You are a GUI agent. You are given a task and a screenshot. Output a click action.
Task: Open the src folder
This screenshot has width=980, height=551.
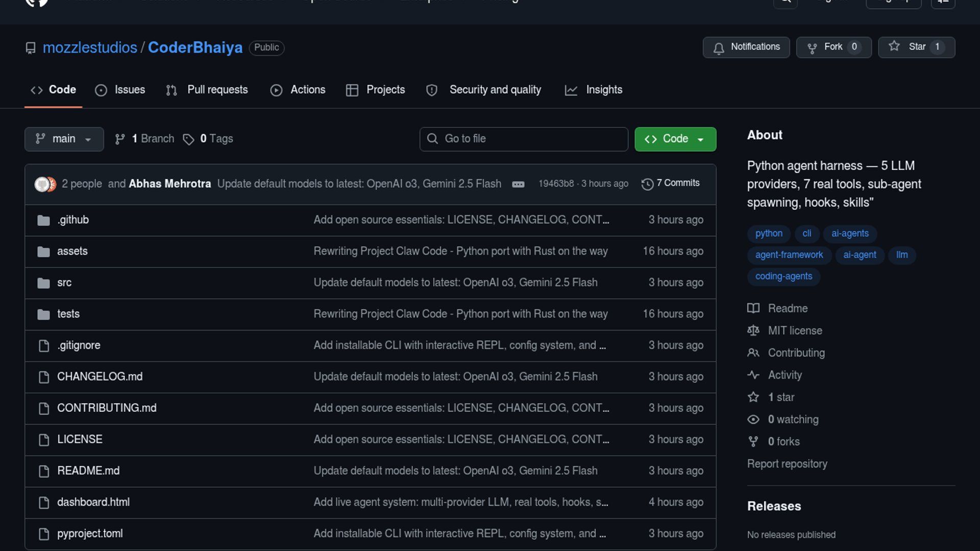pos(64,283)
